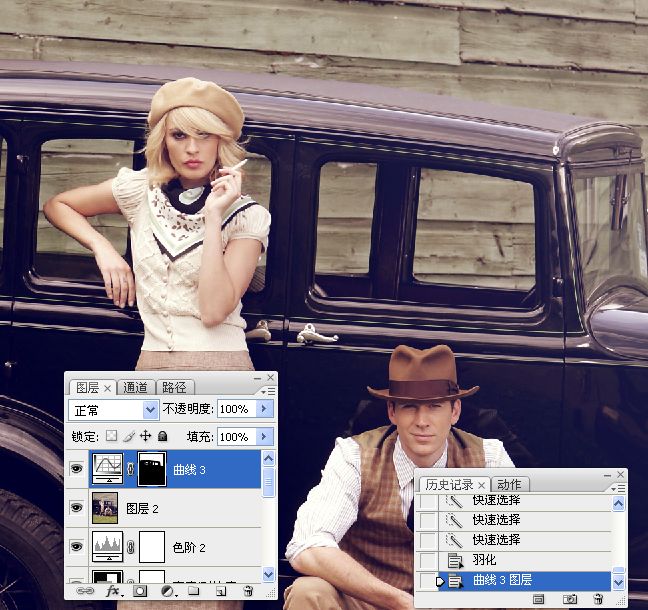This screenshot has width=648, height=610.
Task: Click the lock position move icon
Action: (x=145, y=437)
